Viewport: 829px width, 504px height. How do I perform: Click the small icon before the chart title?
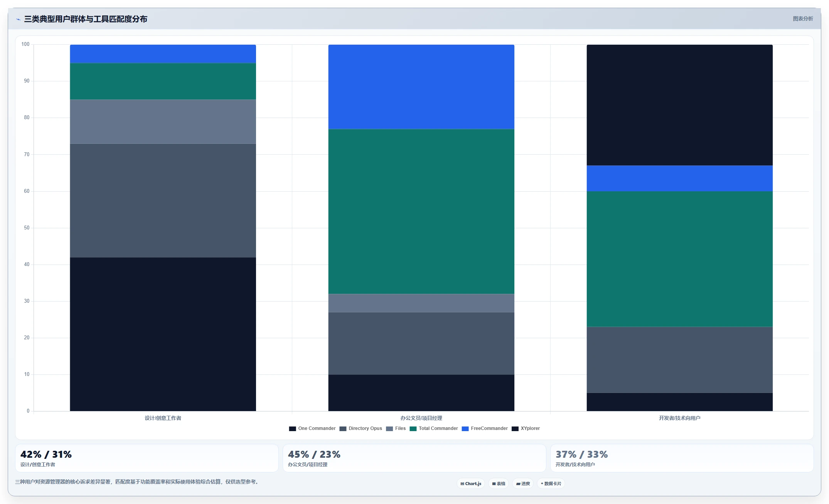coord(18,19)
